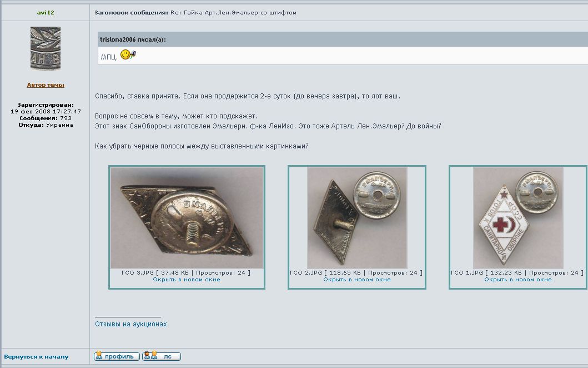Open the "Автор темы" link
Screen dimensions: 588x368
point(46,85)
